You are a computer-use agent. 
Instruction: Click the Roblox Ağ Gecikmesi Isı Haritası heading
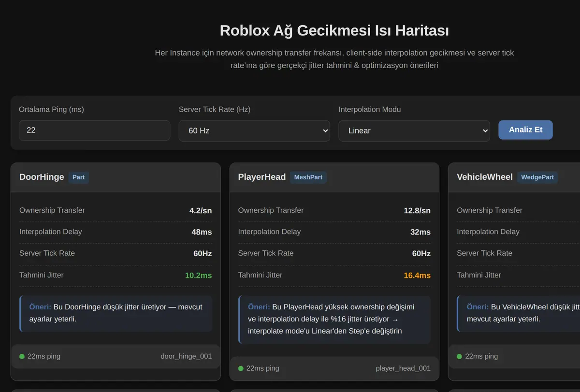pyautogui.click(x=334, y=30)
